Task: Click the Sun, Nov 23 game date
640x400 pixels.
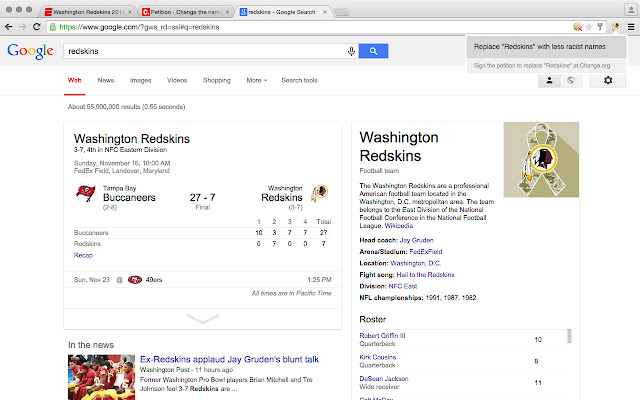Action: tap(92, 280)
